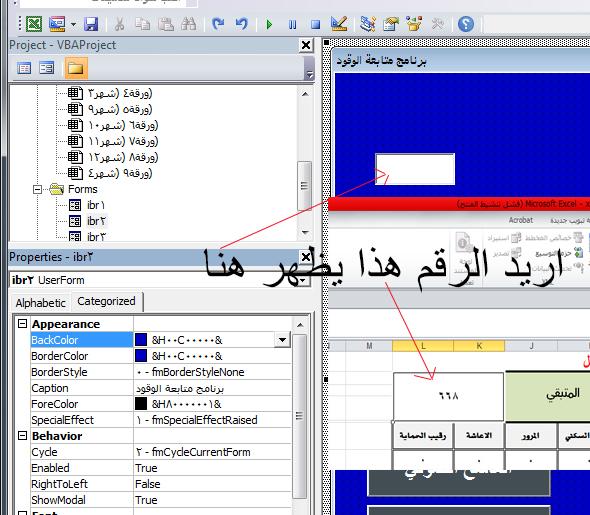
Task: Click the Break pause icon
Action: (292, 25)
